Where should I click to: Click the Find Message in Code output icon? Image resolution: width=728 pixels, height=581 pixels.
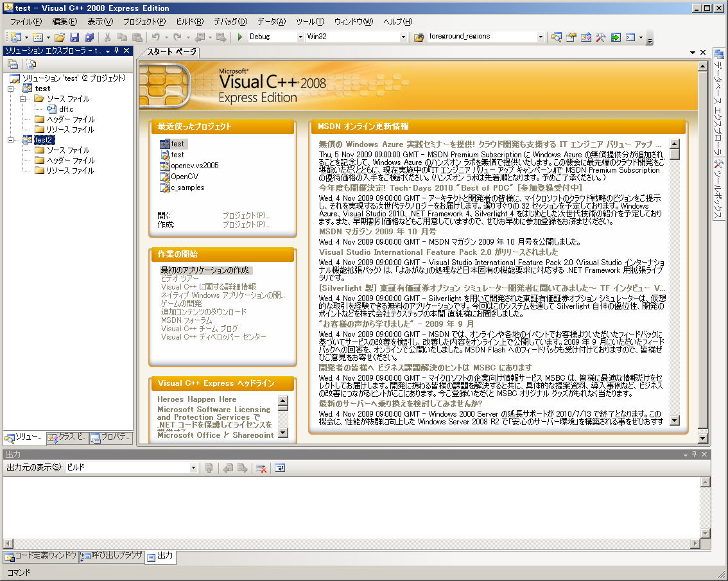pyautogui.click(x=209, y=468)
